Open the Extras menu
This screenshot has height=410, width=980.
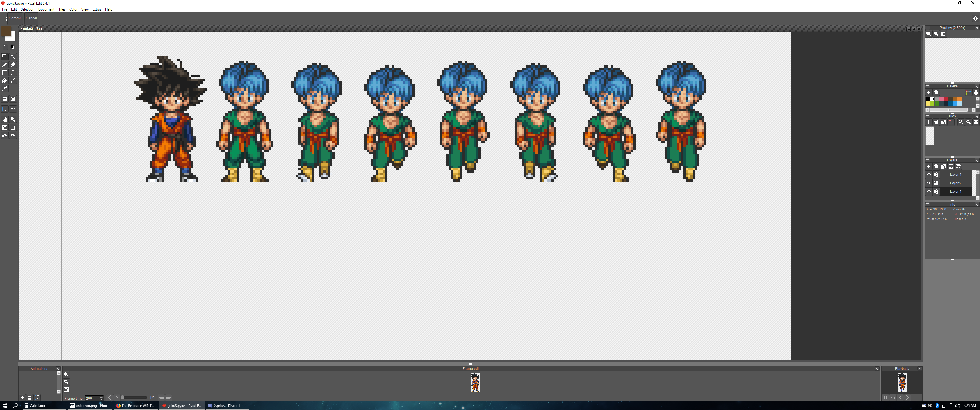point(97,9)
